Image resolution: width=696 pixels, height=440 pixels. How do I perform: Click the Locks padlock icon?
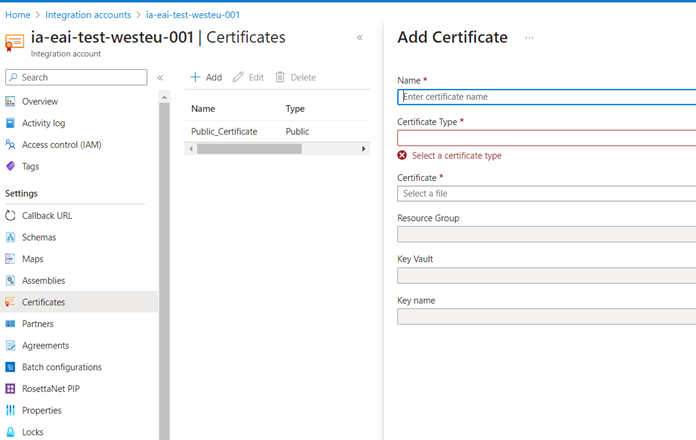coord(10,432)
